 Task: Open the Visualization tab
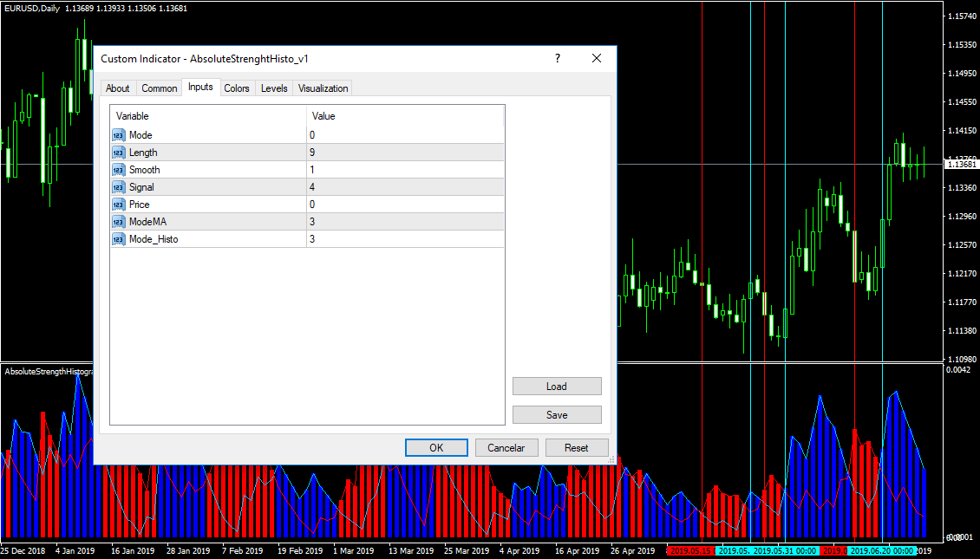pyautogui.click(x=323, y=88)
